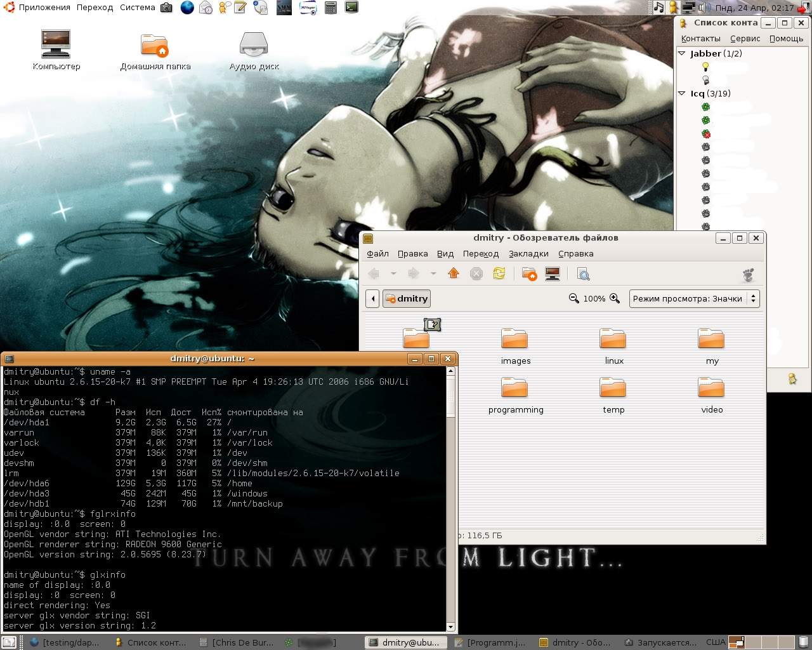Open Закладки menu in file browser
The width and height of the screenshot is (812, 650).
pyautogui.click(x=528, y=253)
